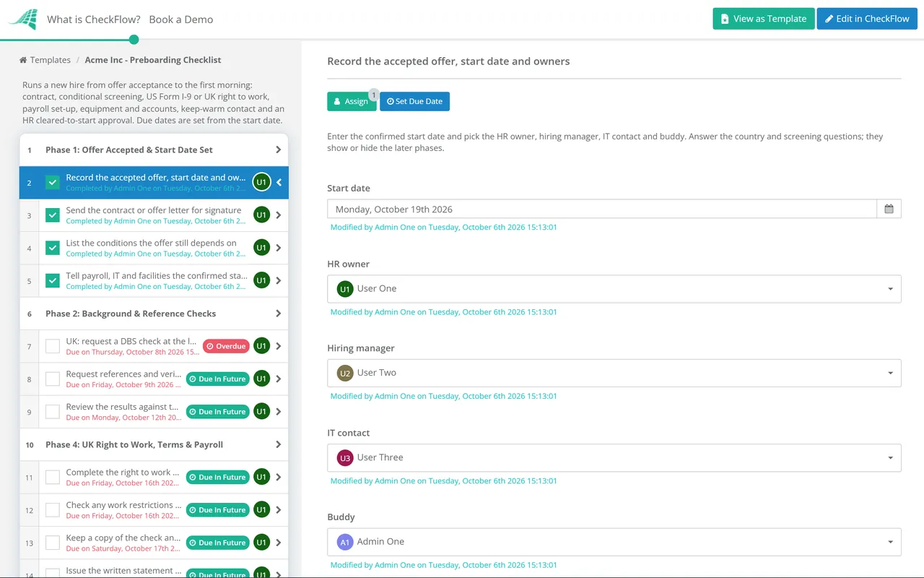Expand Phase 2: Background & Reference Checks chevron

coord(279,314)
